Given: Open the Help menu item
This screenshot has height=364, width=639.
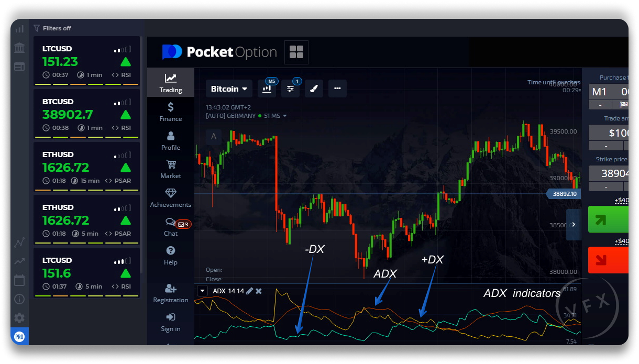Looking at the screenshot, I should [171, 256].
